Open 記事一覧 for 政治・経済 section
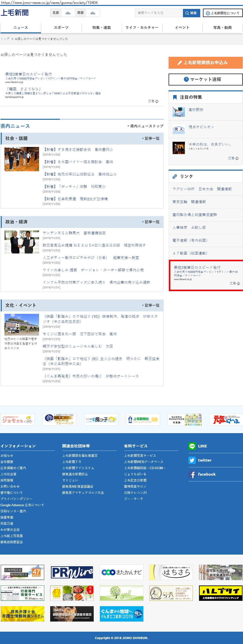This screenshot has width=243, height=644. pos(152,222)
